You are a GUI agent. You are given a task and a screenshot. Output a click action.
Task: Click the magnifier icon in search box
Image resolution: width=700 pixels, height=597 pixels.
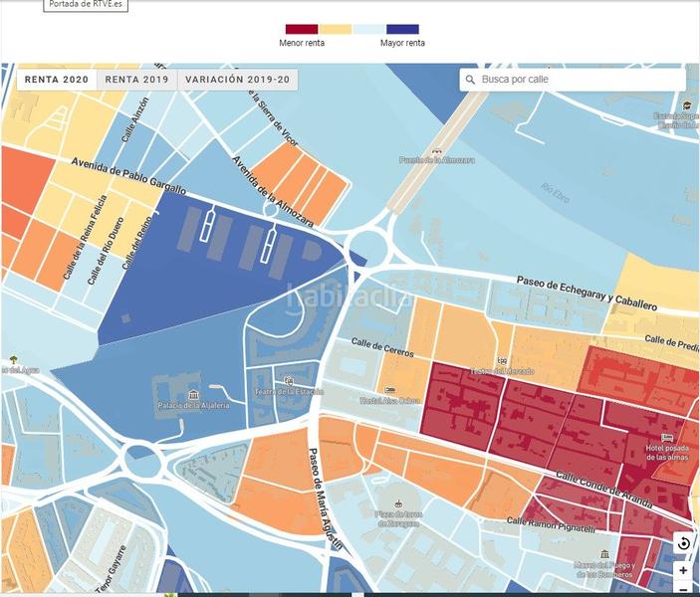pyautogui.click(x=469, y=80)
